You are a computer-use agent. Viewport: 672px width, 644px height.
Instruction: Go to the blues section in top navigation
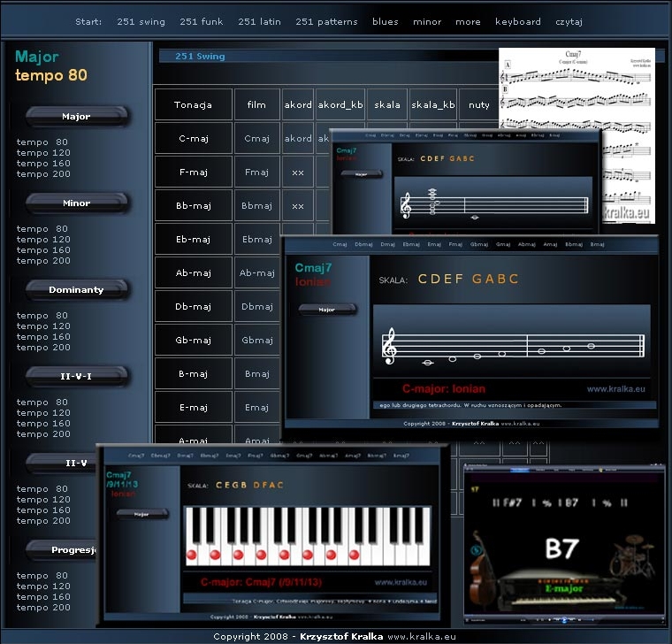tap(386, 21)
